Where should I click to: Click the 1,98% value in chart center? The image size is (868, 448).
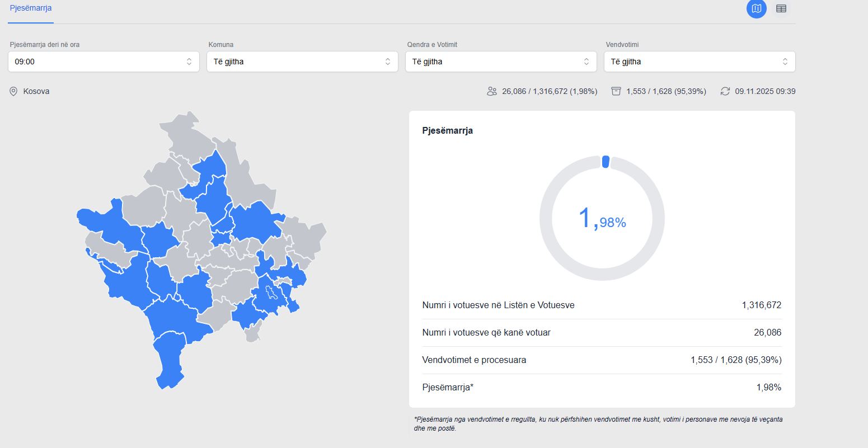(x=602, y=219)
